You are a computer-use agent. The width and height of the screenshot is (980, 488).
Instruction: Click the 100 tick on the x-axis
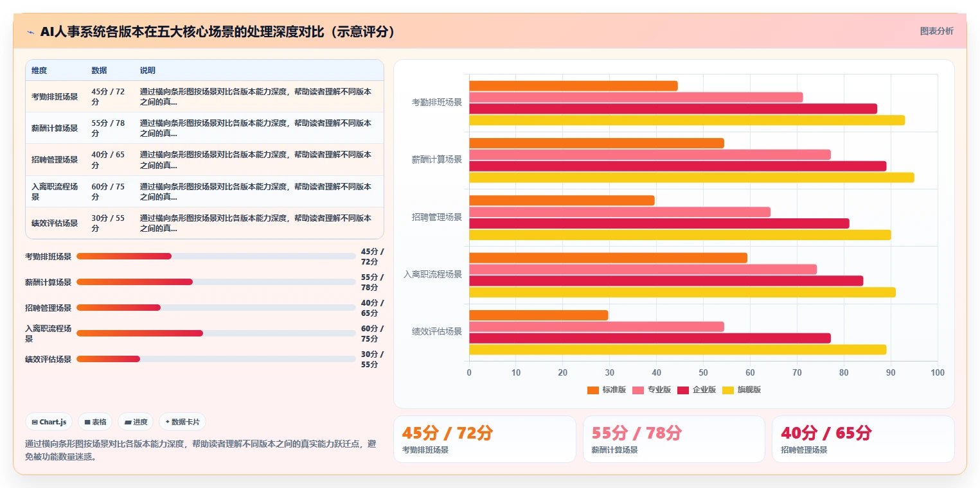tap(938, 373)
